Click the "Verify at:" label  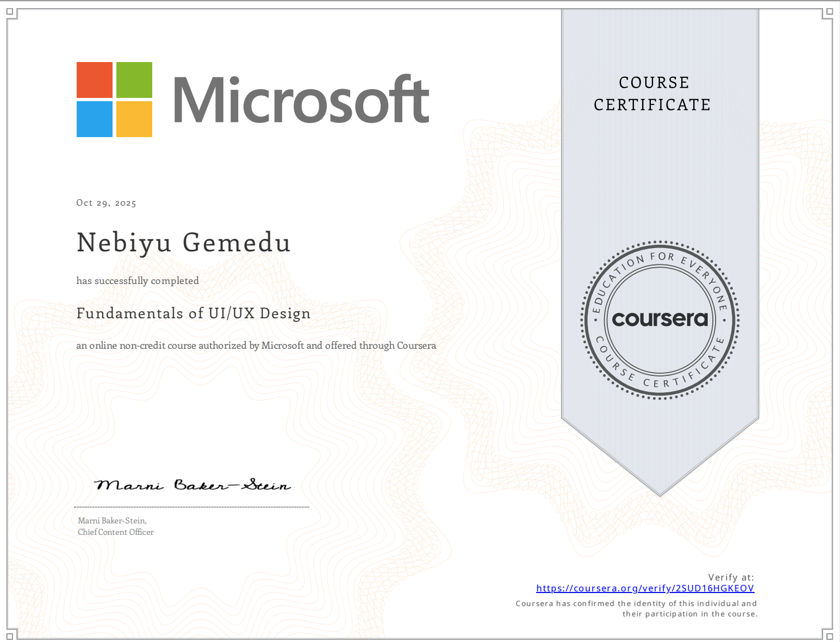[731, 577]
